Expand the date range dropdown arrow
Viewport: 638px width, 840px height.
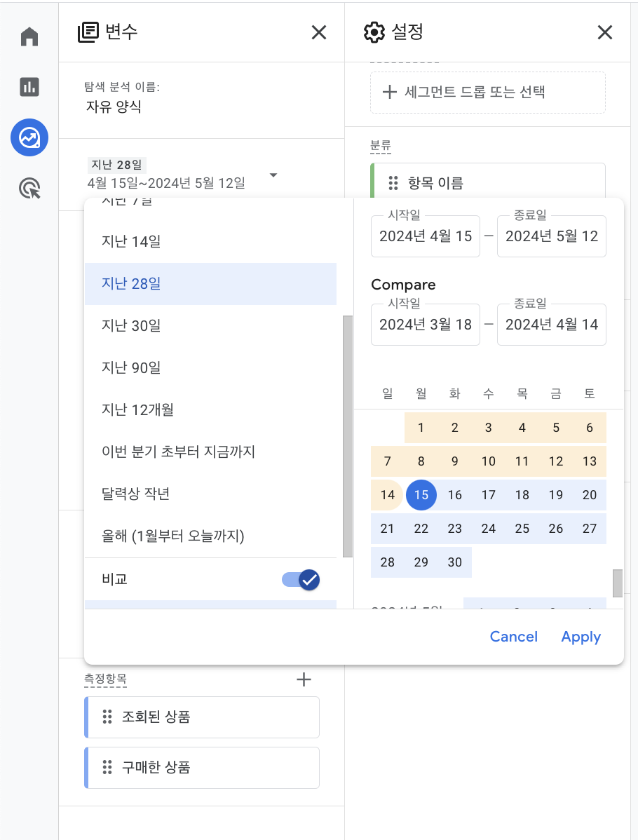pyautogui.click(x=273, y=175)
